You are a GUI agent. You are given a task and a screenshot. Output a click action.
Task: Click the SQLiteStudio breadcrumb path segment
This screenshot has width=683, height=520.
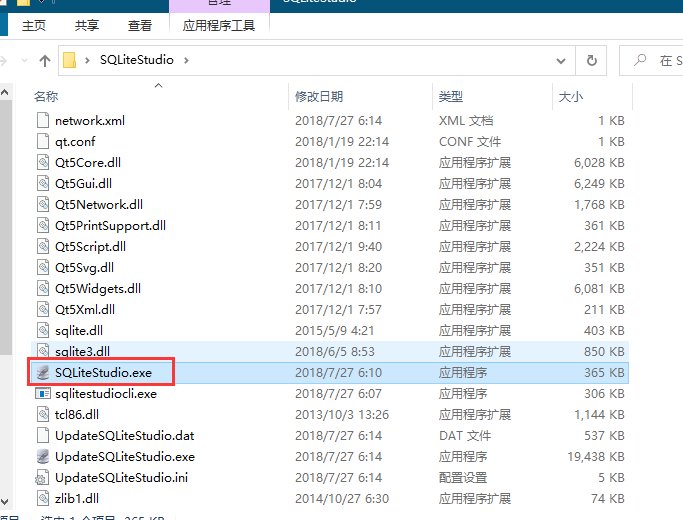click(136, 60)
